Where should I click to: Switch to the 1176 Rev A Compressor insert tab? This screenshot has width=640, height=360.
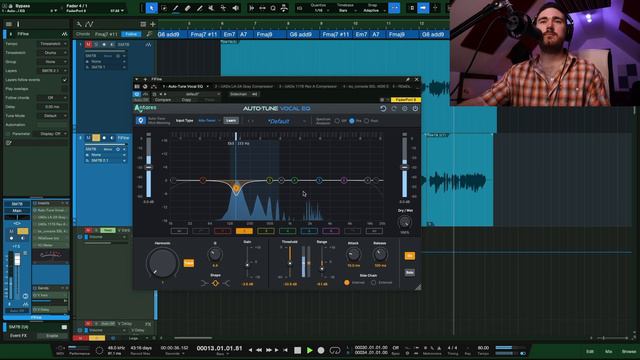click(308, 87)
